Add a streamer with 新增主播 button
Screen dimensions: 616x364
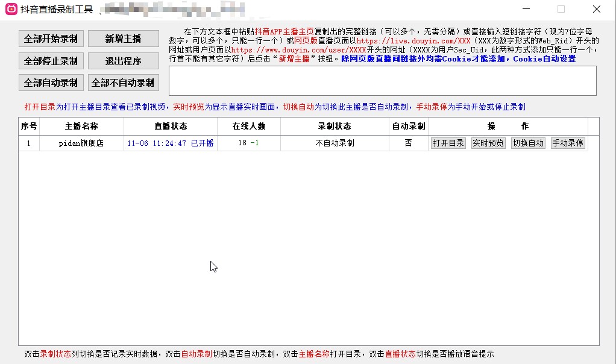click(124, 39)
